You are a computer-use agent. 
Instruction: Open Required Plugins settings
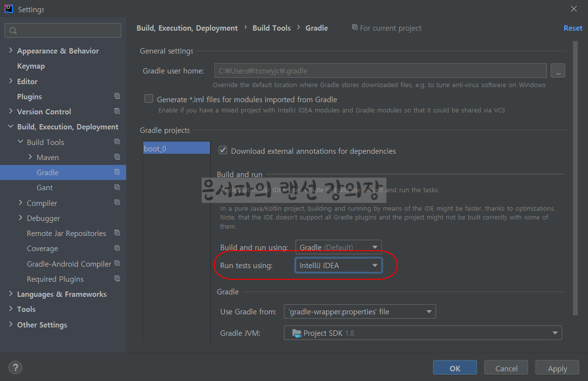pos(55,279)
